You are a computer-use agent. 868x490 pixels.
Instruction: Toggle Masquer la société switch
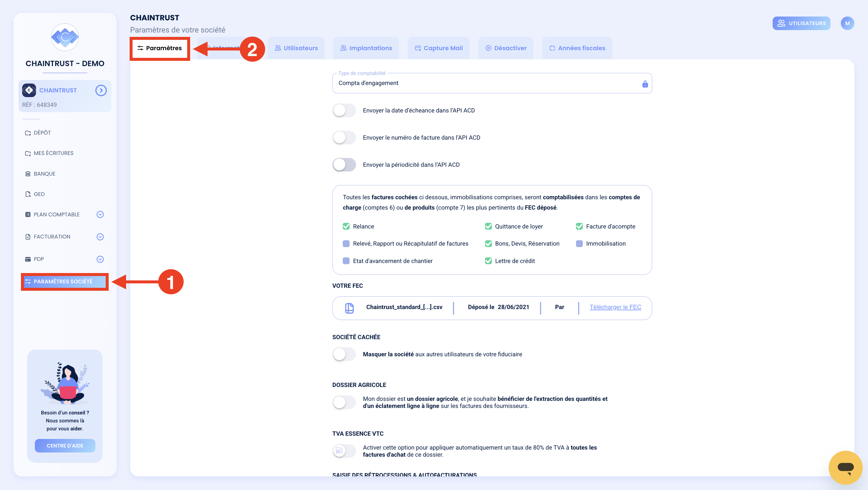(x=344, y=354)
